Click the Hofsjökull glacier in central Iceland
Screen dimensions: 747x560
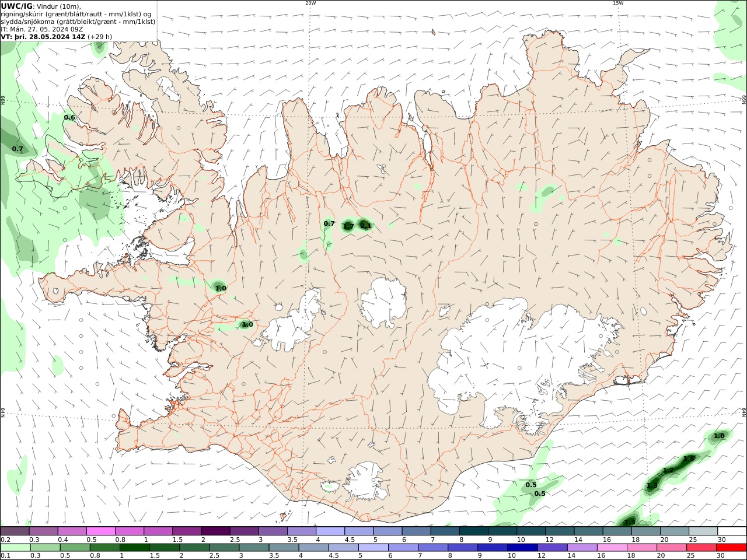tap(383, 301)
